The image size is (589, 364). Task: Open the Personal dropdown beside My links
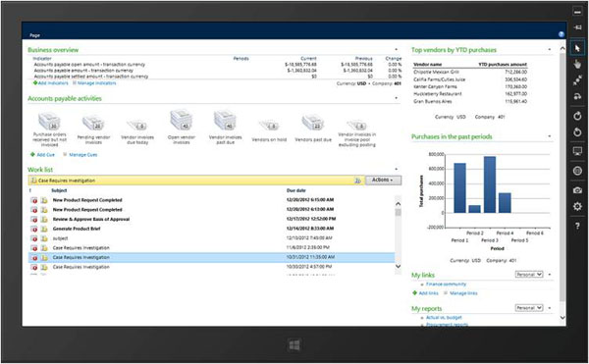pyautogui.click(x=529, y=275)
